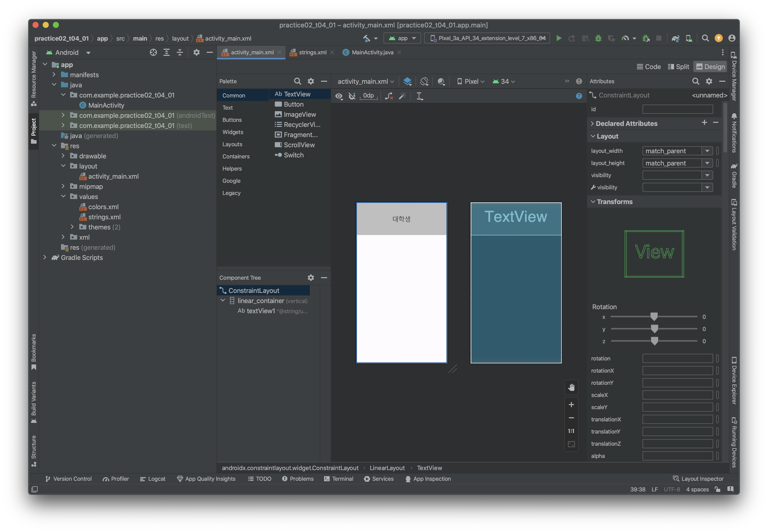The height and width of the screenshot is (532, 768).
Task: Switch to the strings.xml tab
Action: 312,52
